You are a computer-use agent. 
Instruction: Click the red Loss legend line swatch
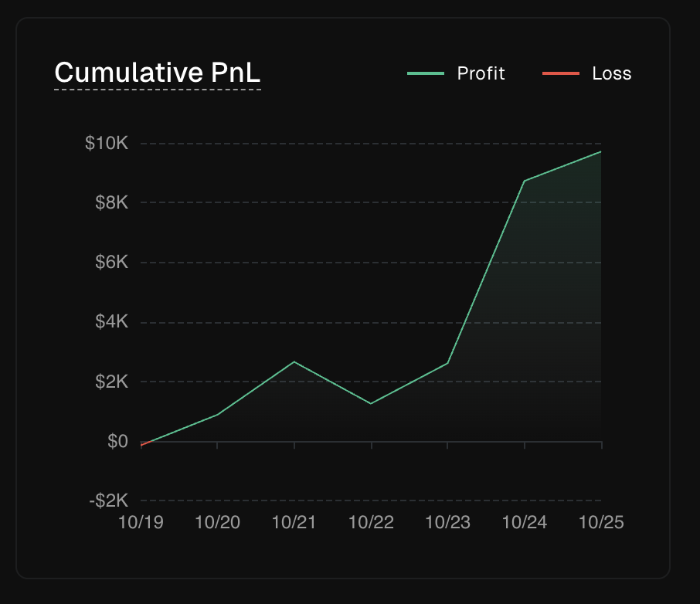[x=561, y=73]
